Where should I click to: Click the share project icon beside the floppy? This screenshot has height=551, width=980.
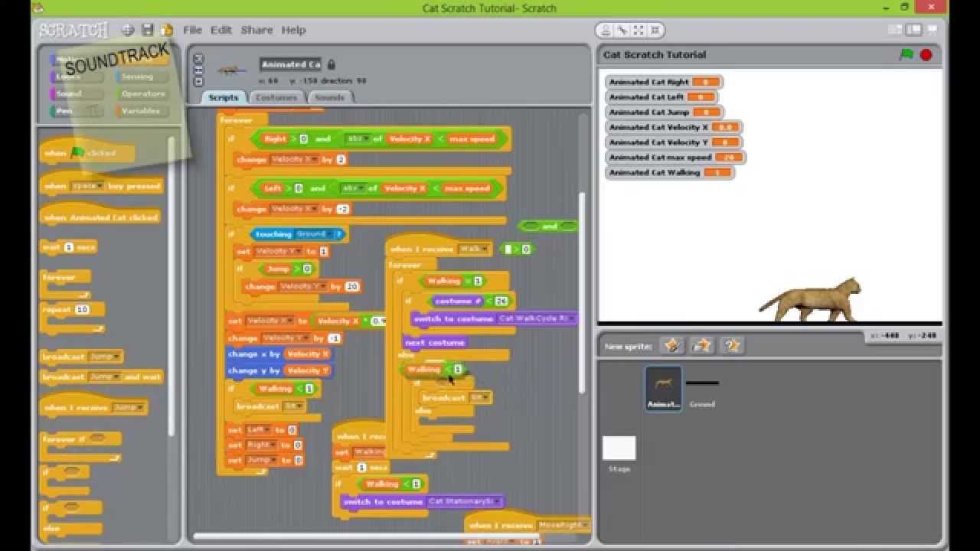tap(167, 30)
